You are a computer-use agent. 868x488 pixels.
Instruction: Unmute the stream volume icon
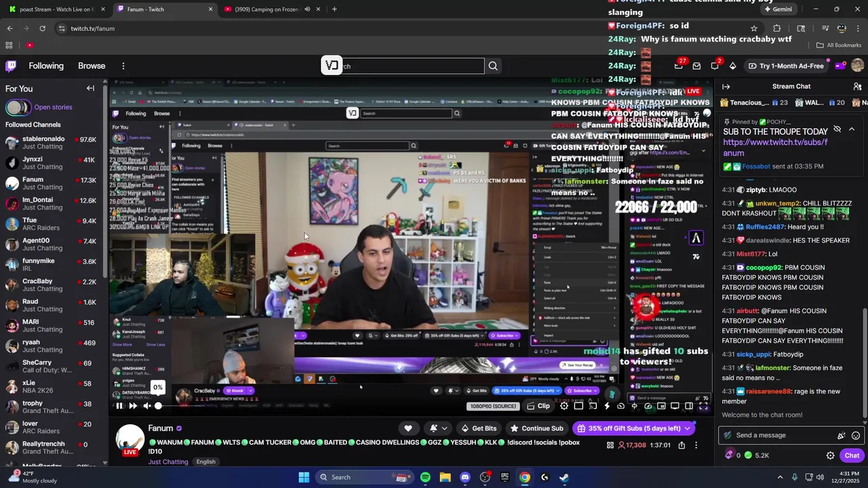tap(146, 406)
